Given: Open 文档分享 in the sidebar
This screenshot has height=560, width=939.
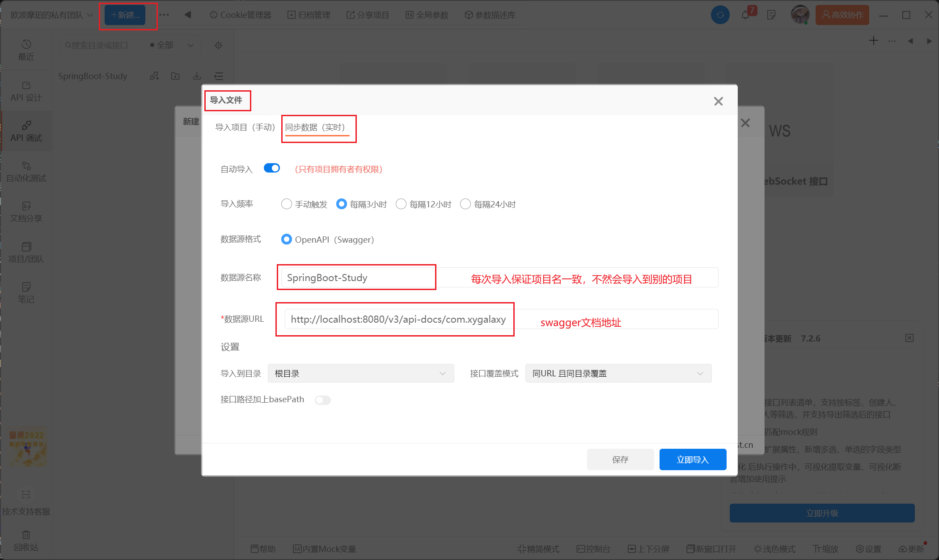Looking at the screenshot, I should point(26,212).
